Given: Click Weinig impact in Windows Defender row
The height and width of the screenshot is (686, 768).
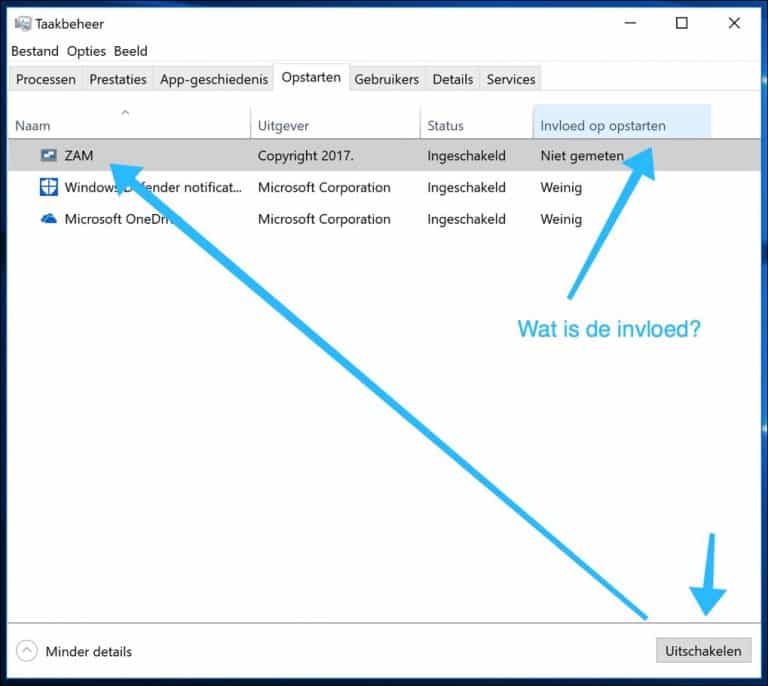Looking at the screenshot, I should tap(561, 188).
